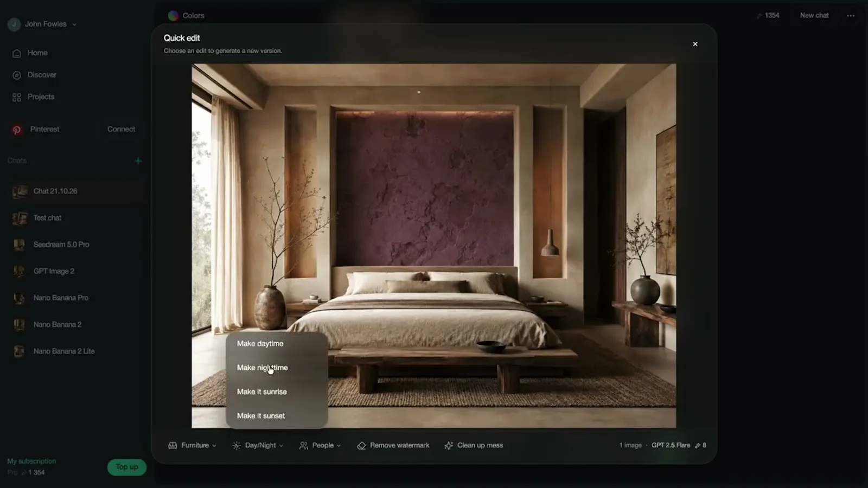
Task: Select Make daytime menu option
Action: [277, 344]
